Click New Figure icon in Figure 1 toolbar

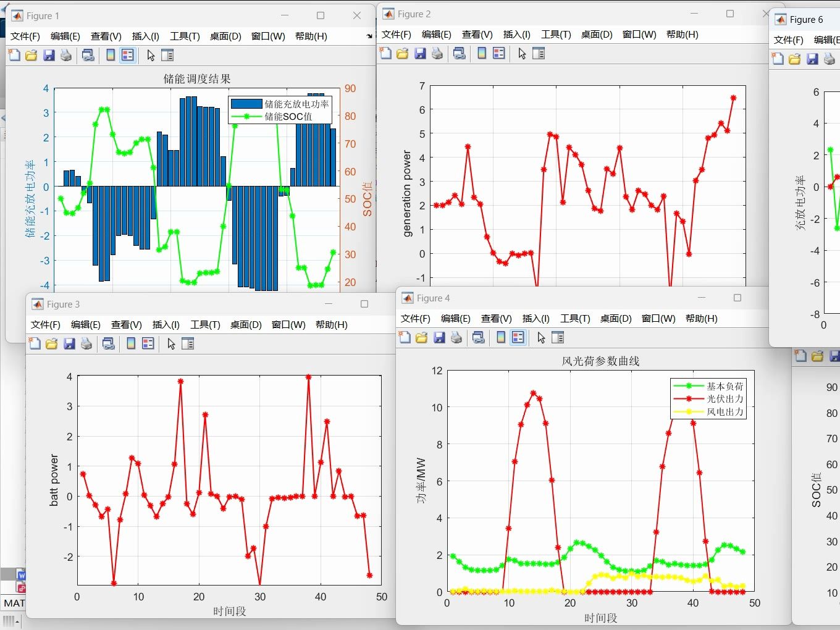(14, 55)
